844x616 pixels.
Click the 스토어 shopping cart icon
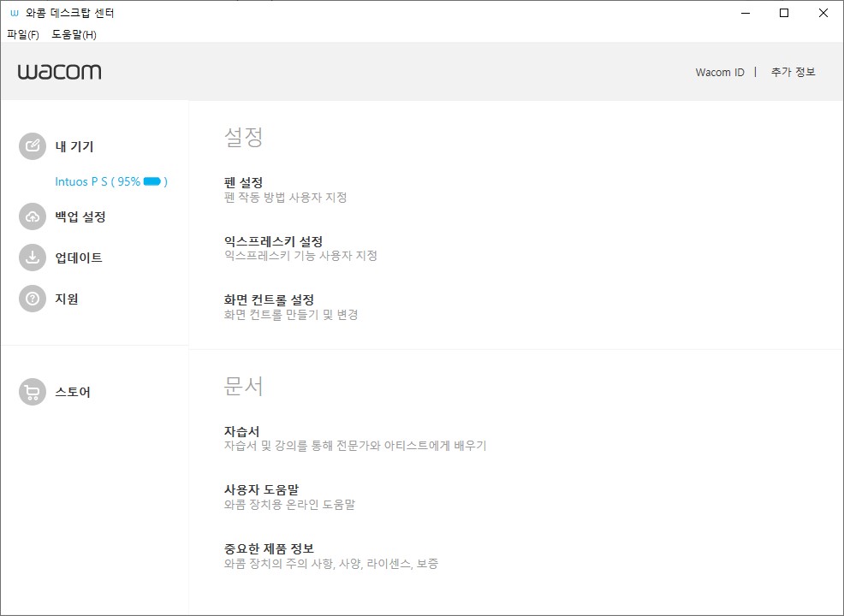tap(33, 392)
